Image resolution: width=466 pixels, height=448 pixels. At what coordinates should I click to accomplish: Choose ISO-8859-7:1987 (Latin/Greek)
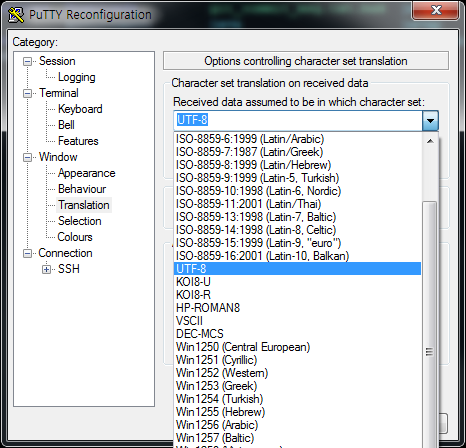[x=297, y=152]
